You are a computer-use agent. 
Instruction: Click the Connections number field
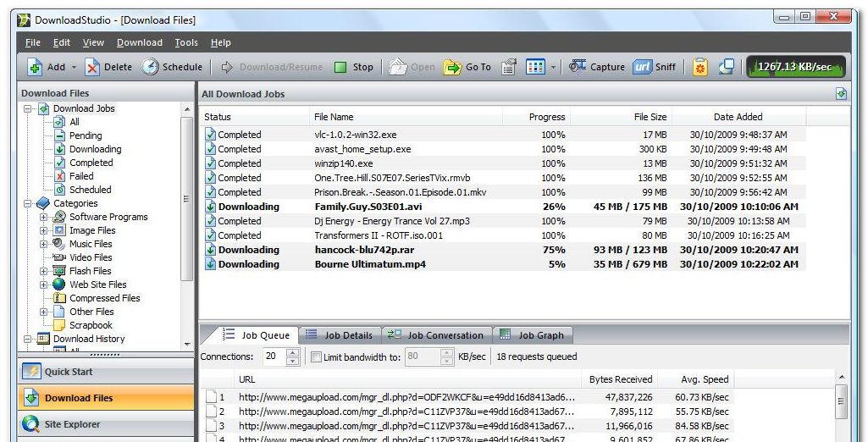(x=274, y=356)
